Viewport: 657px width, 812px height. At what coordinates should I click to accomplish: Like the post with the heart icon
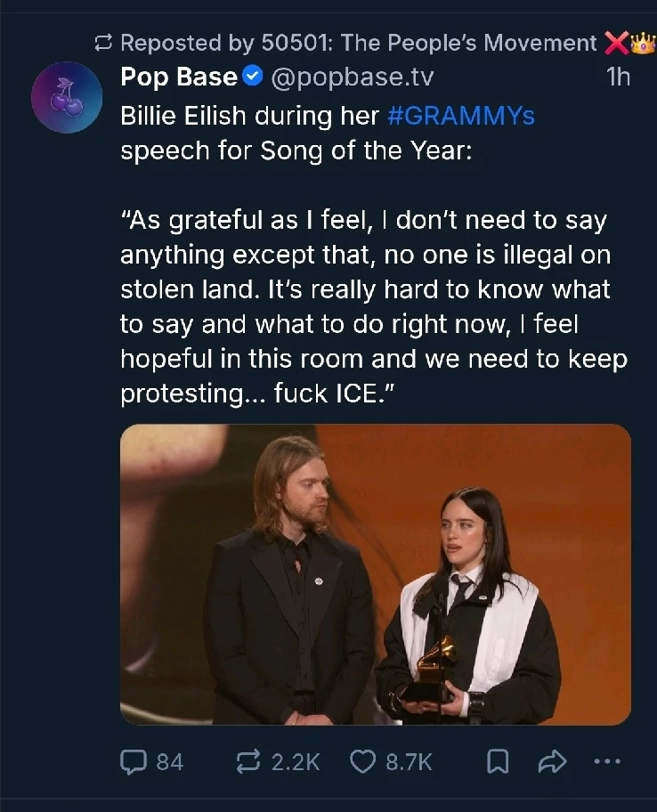point(361,762)
